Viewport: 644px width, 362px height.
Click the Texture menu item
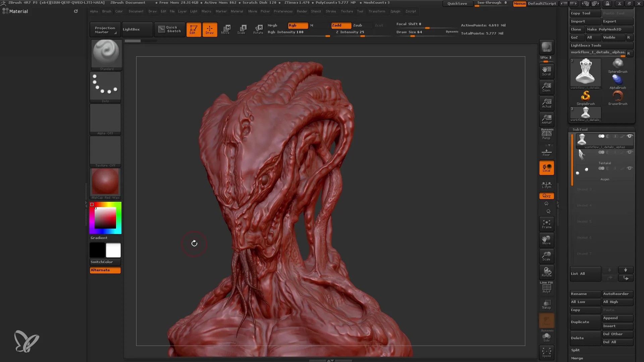click(347, 11)
